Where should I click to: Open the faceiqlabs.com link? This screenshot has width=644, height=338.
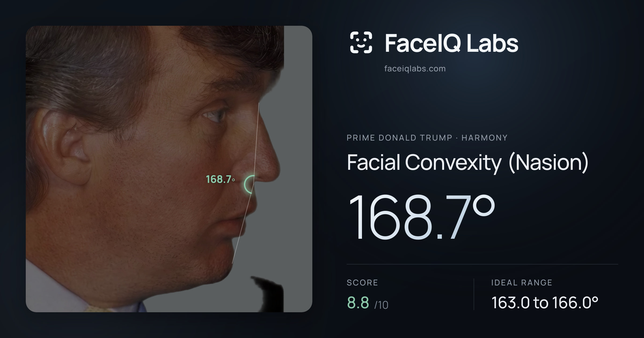(415, 69)
